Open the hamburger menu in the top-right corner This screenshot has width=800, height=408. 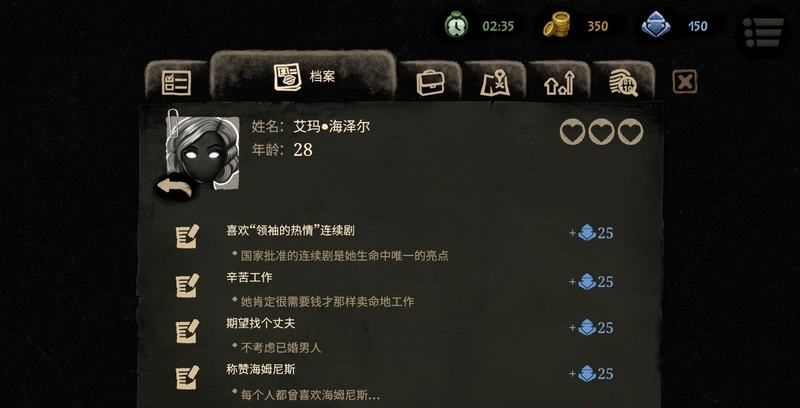[763, 33]
